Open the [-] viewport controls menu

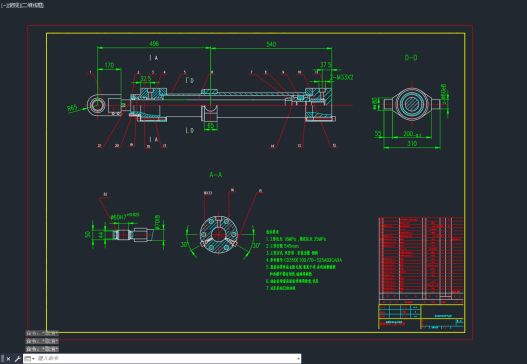point(3,5)
